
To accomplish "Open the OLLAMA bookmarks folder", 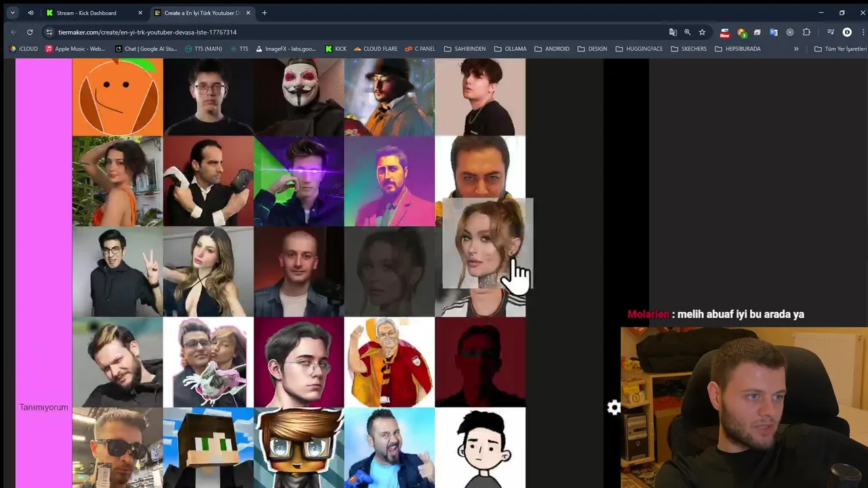I will pyautogui.click(x=511, y=49).
